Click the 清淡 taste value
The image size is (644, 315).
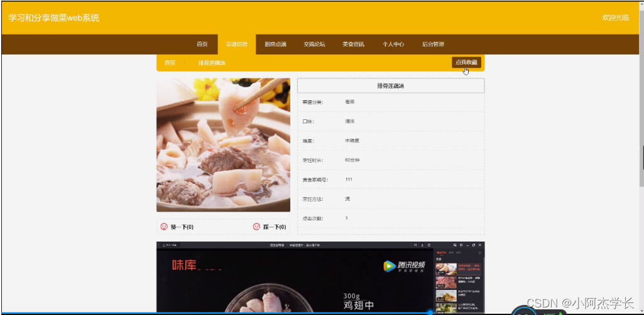(x=349, y=121)
